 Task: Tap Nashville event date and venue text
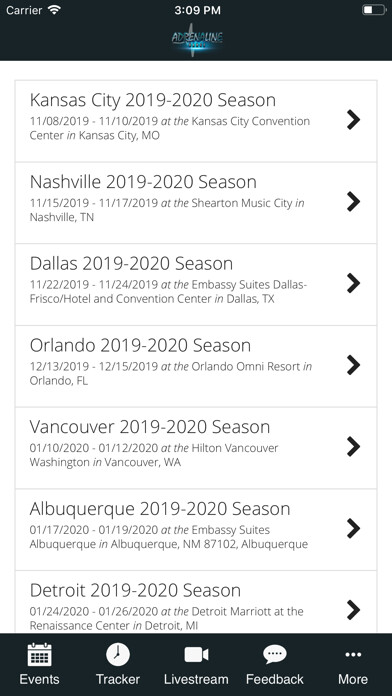167,210
